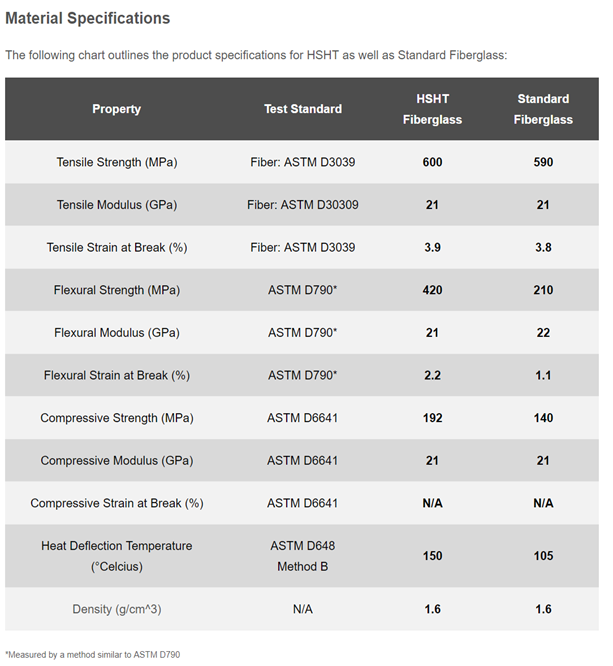This screenshot has height=666, width=613.
Task: Click the ASTM D790 footnote text
Action: [x=93, y=654]
